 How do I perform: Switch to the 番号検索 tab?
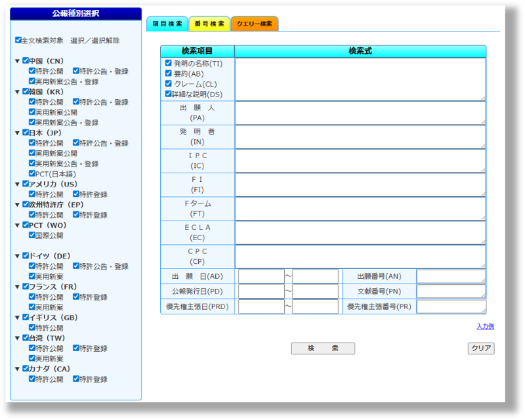pyautogui.click(x=209, y=24)
